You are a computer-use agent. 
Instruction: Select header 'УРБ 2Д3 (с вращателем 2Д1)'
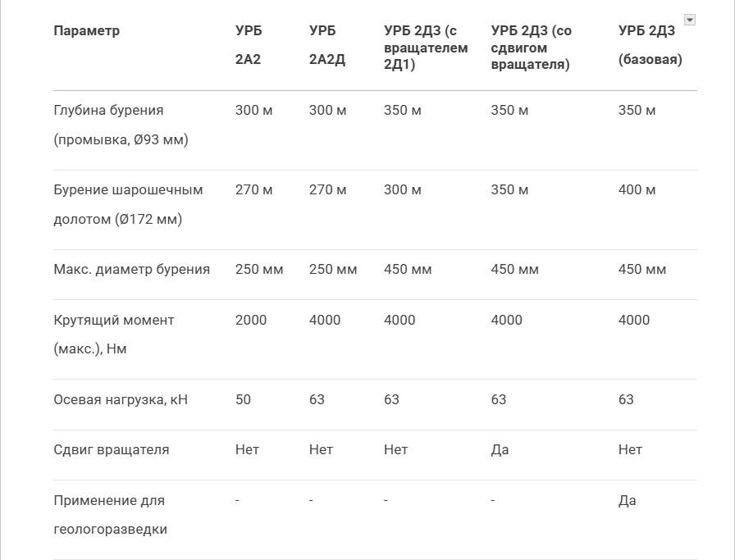coord(425,48)
